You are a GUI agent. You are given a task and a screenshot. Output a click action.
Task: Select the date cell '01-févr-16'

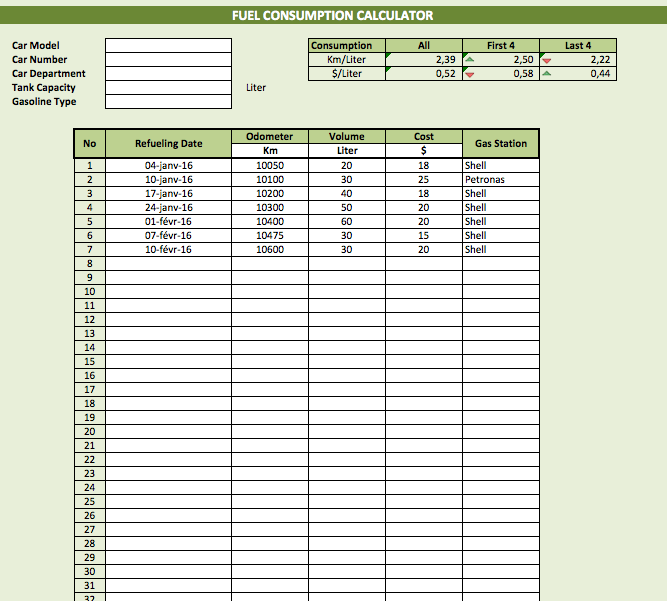pos(168,222)
